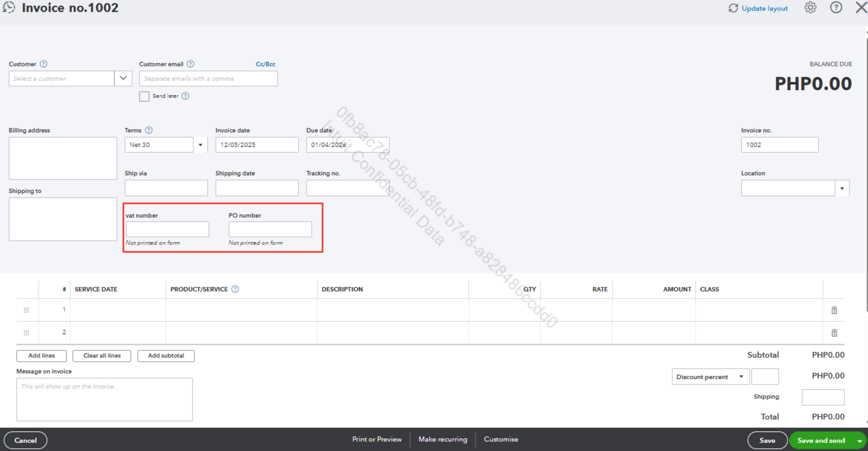Click the help question mark in header
868x451 pixels.
[836, 7]
